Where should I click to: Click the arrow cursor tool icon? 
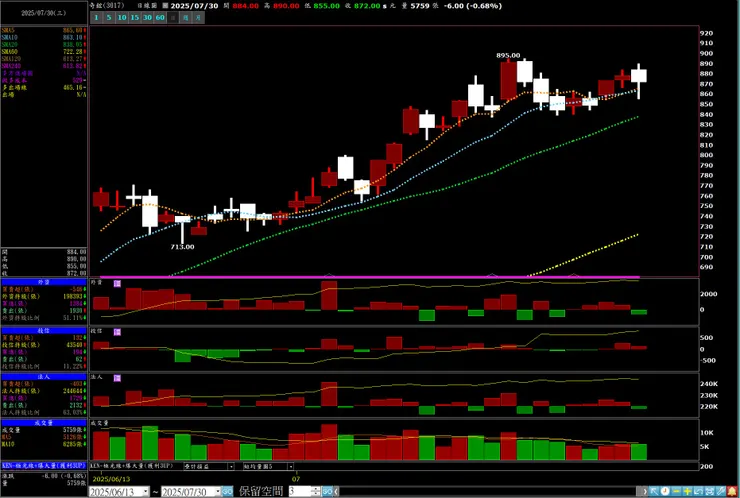[654, 491]
